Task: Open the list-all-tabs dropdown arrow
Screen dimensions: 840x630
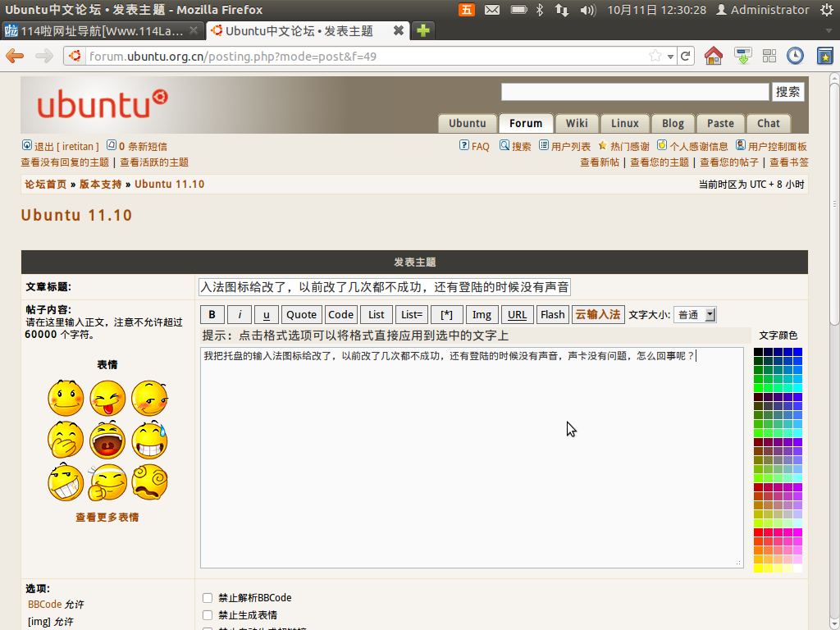Action: point(829,30)
